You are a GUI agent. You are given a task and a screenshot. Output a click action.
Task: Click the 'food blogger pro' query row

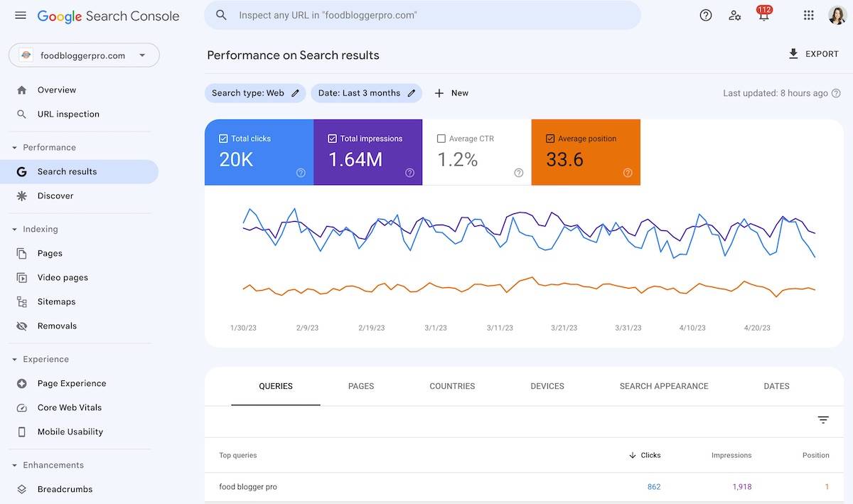(x=524, y=487)
